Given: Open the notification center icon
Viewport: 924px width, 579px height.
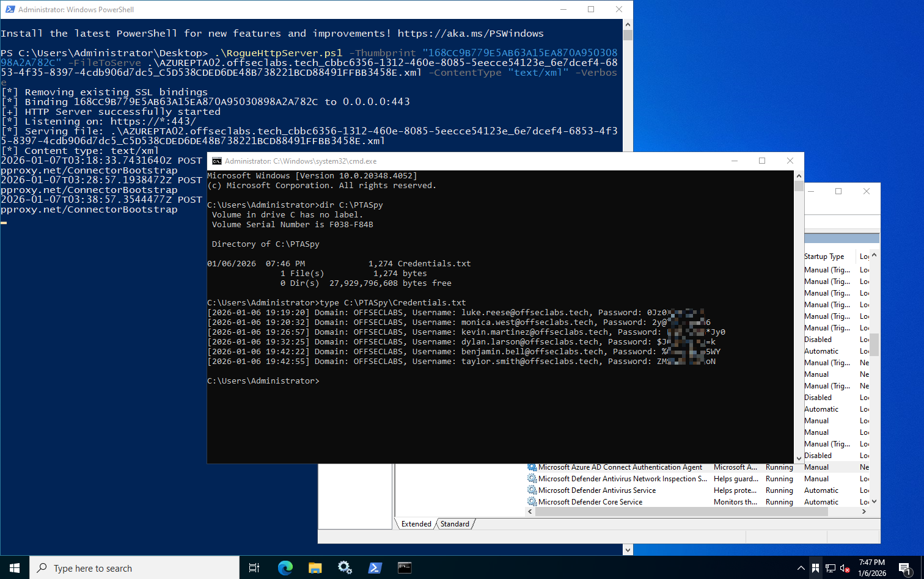Looking at the screenshot, I should (905, 568).
